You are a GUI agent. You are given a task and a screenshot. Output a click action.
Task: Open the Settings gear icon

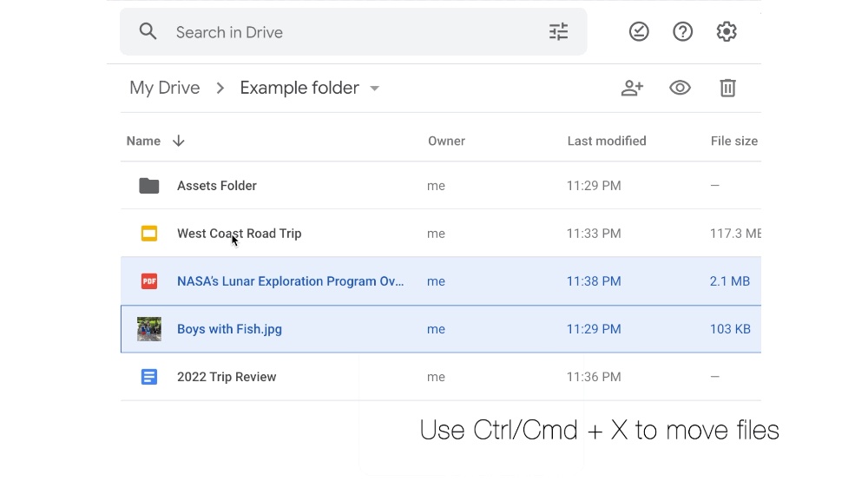click(x=727, y=32)
